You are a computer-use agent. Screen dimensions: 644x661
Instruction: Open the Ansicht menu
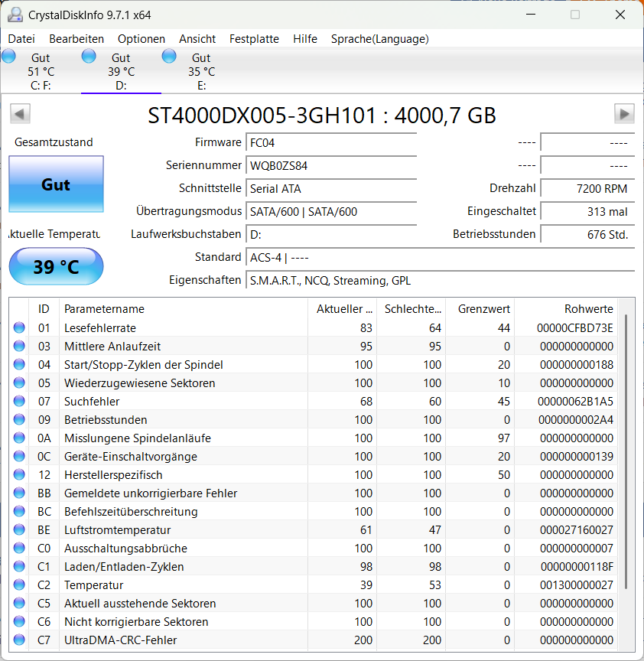click(197, 39)
